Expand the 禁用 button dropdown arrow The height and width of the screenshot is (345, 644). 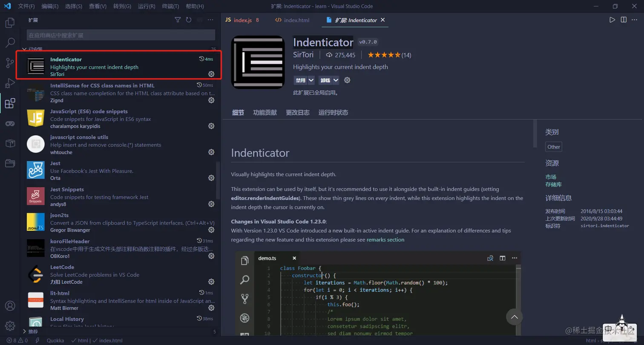tap(311, 80)
